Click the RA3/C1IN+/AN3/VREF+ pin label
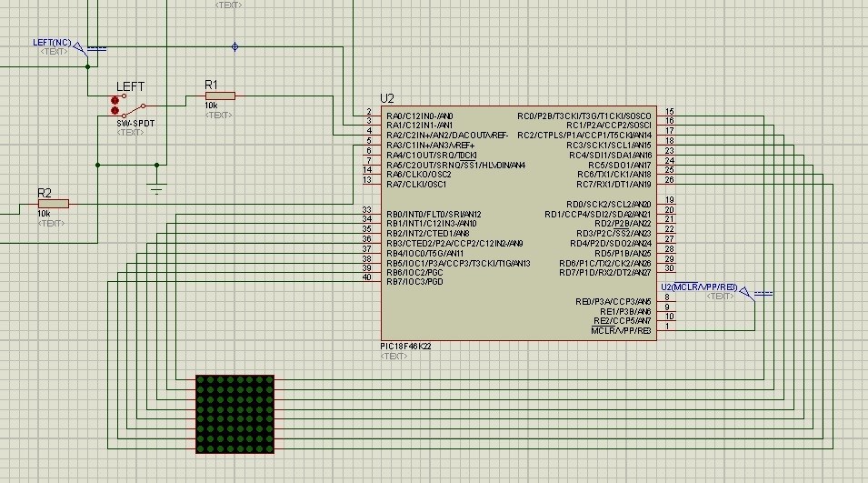The height and width of the screenshot is (483, 868). (431, 146)
